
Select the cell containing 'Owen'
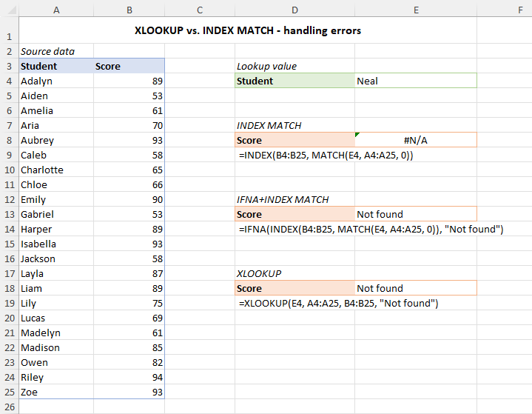pos(56,362)
